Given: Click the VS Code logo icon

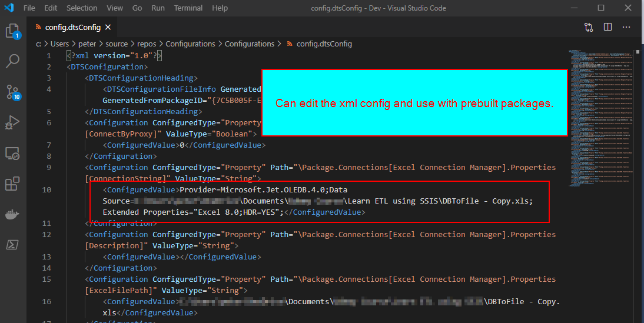Looking at the screenshot, I should (9, 8).
